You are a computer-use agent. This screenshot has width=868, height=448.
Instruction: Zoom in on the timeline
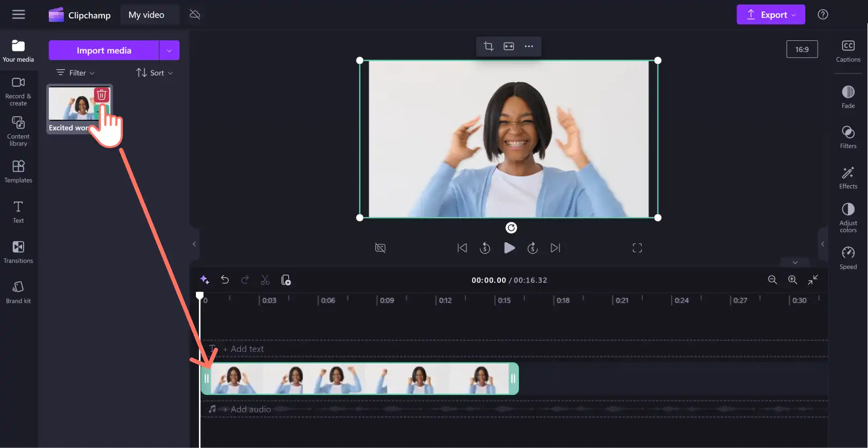[x=792, y=280]
